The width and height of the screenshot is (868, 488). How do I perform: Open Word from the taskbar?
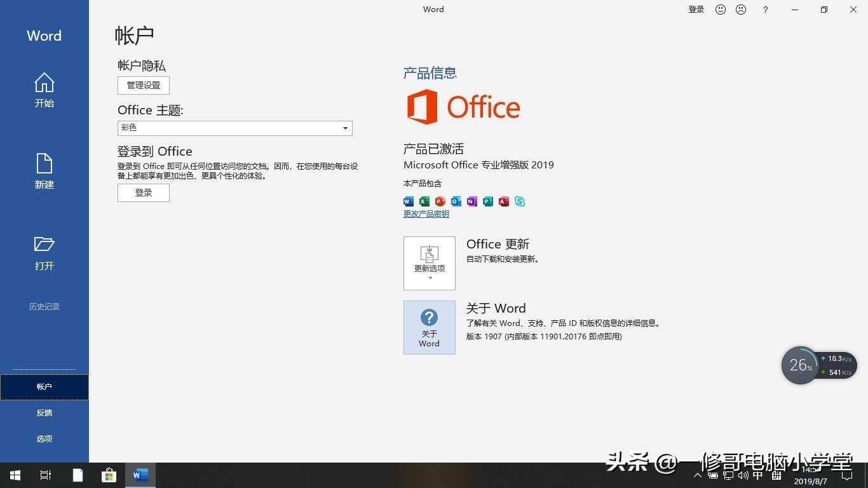click(x=139, y=475)
